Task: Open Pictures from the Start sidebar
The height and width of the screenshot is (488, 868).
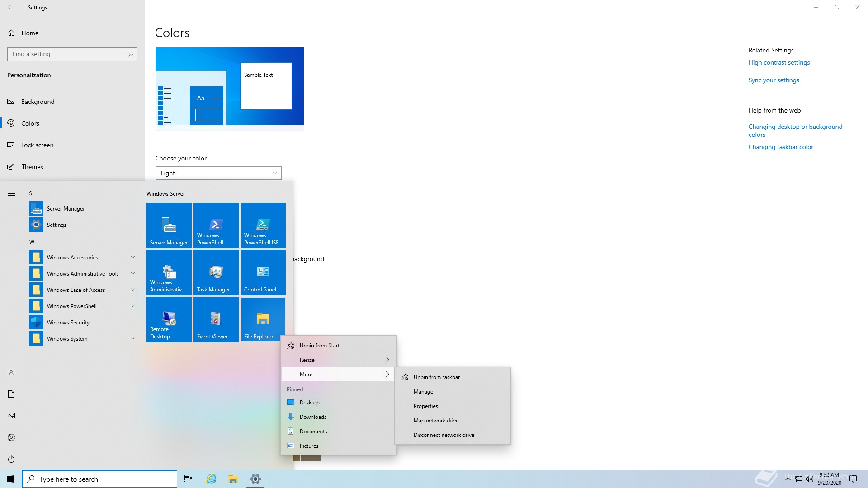Action: coord(11,416)
